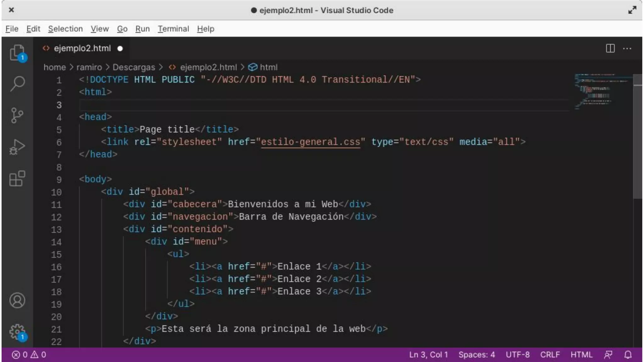Viewport: 644px width, 362px height.
Task: Open the Explorer view in activity bar
Action: [17, 52]
